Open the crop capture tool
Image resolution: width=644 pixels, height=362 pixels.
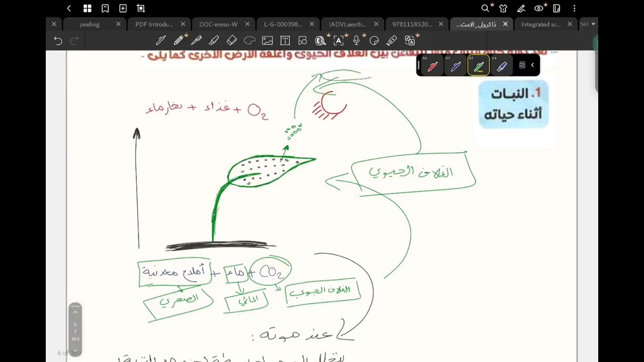click(x=141, y=8)
